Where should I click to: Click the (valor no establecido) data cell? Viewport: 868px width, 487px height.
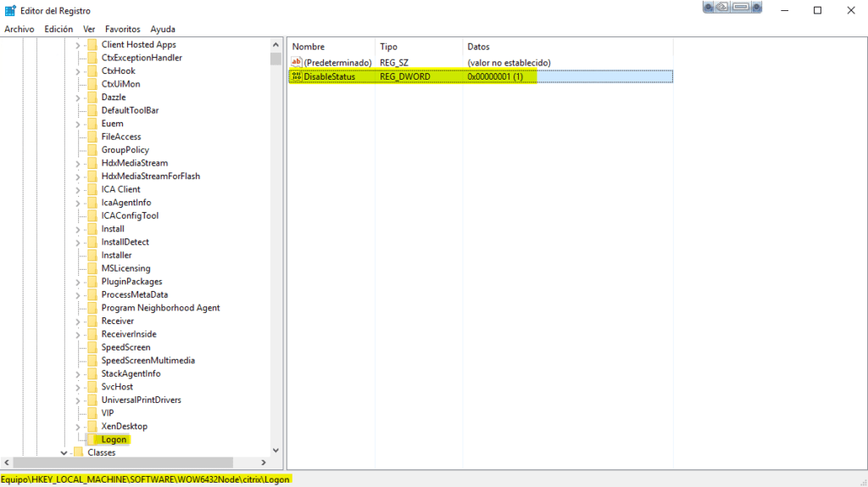click(509, 63)
